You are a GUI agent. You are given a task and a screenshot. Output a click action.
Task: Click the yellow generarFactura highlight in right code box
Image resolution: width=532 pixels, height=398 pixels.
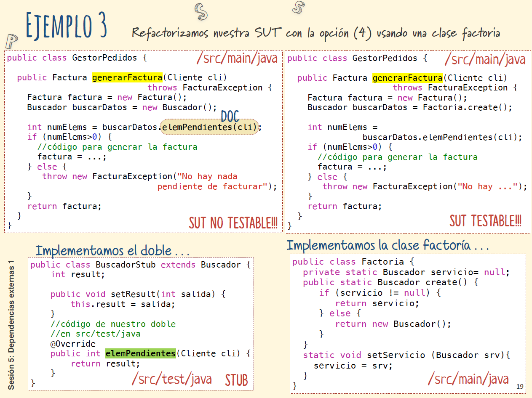point(407,78)
